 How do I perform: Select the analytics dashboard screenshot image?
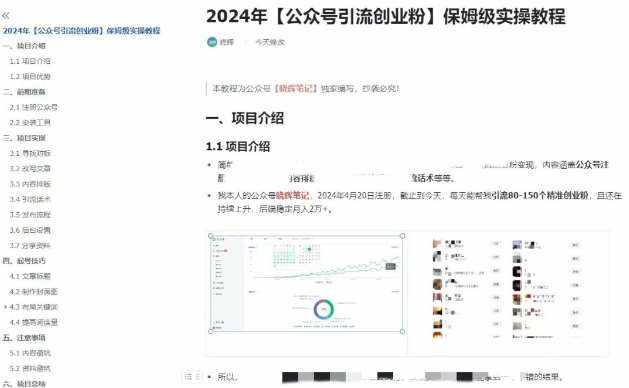tap(306, 283)
